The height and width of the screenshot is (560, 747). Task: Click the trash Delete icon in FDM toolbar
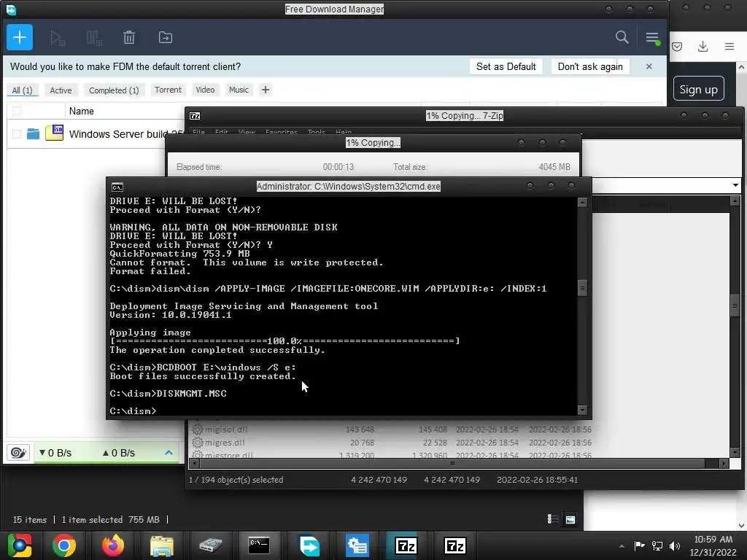[129, 38]
